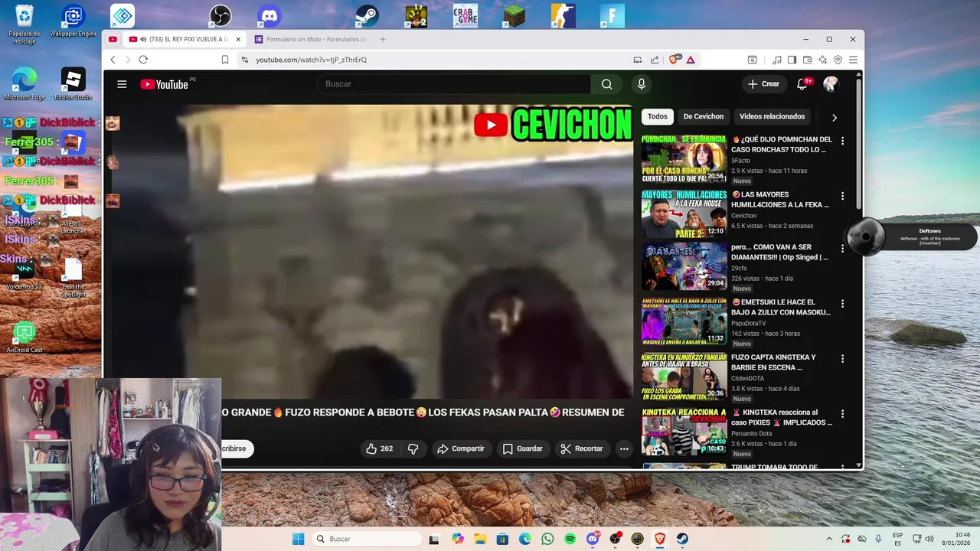Open the YouTube hamburger guide menu
This screenshot has height=551, width=980.
(122, 84)
